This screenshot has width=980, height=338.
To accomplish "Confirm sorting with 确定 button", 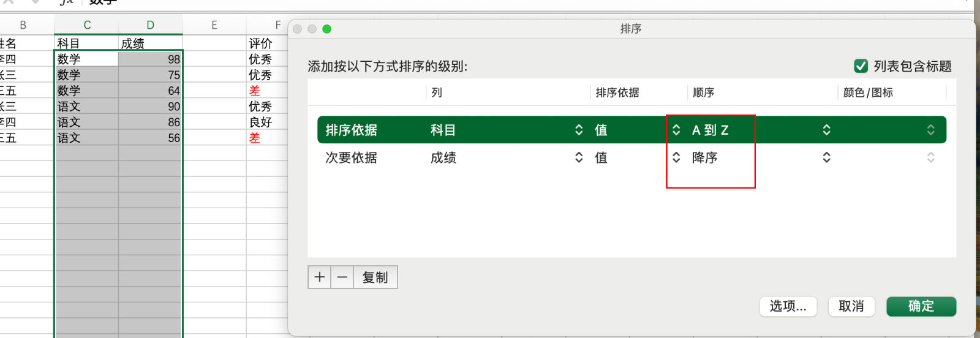I will point(921,306).
